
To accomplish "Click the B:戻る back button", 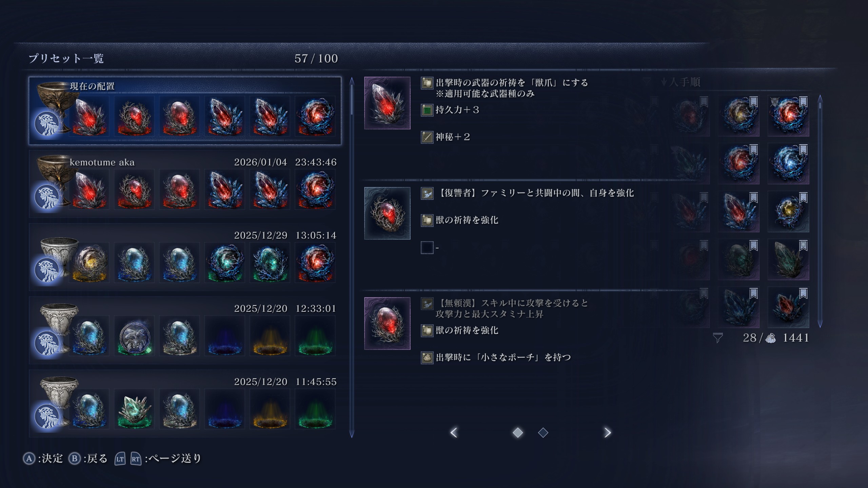I will click(x=88, y=459).
